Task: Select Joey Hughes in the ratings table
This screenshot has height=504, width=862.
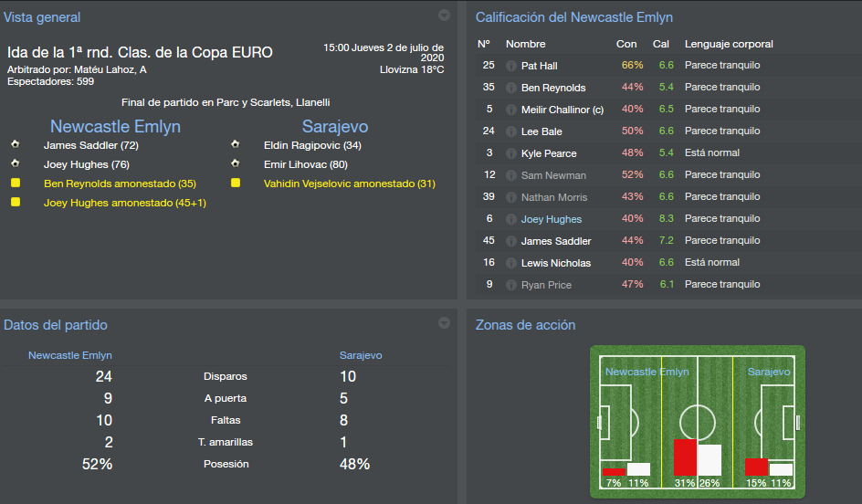Action: 551,219
